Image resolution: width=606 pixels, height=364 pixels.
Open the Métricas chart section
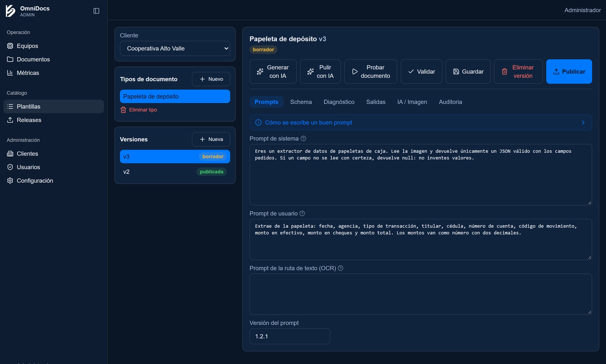54,73
